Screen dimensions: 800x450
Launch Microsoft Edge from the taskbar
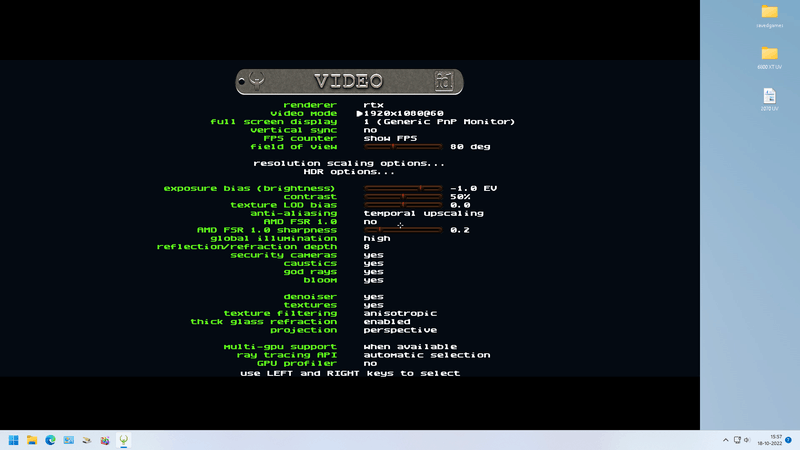50,440
